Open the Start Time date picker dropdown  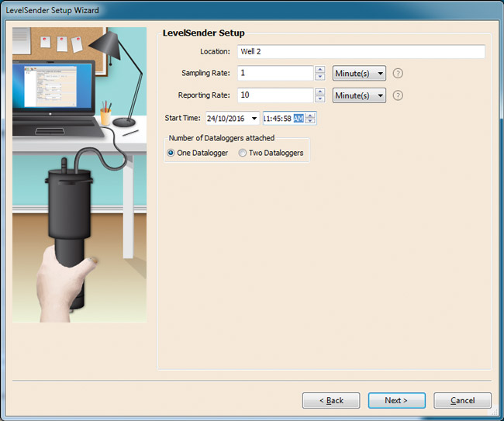click(254, 119)
